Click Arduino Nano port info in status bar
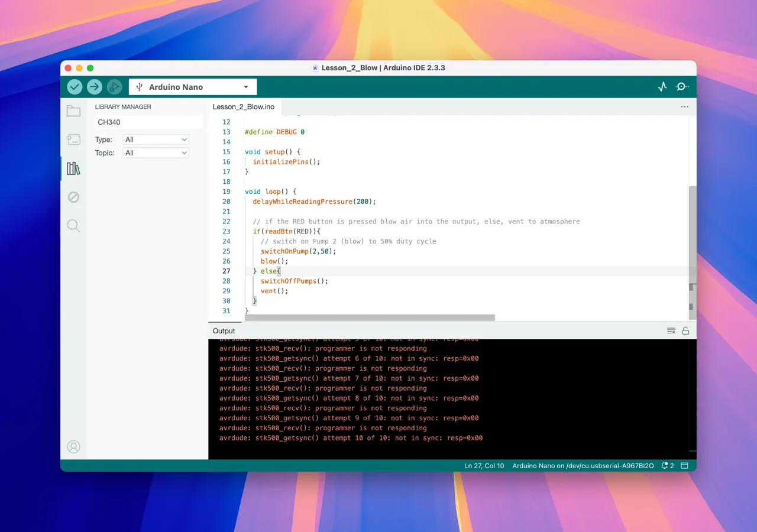The height and width of the screenshot is (532, 757). pos(583,466)
